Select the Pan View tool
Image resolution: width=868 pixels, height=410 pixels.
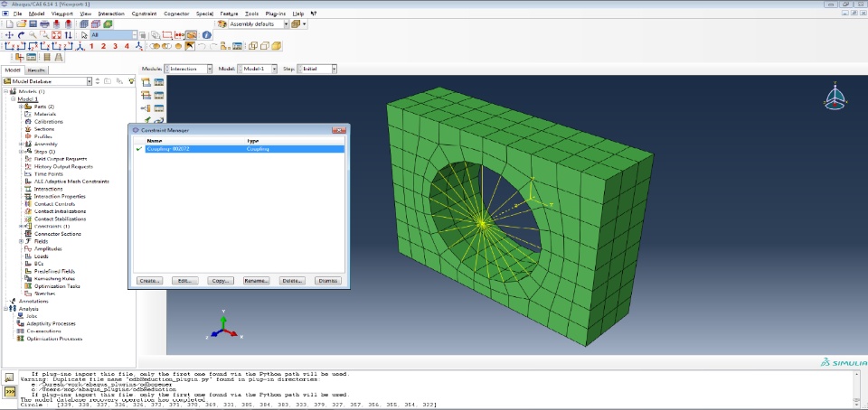pos(9,35)
